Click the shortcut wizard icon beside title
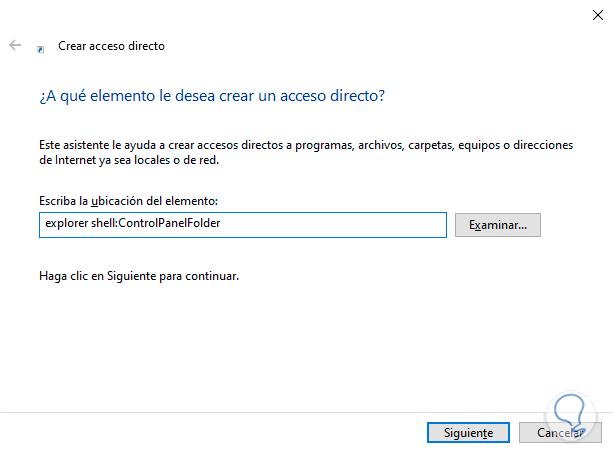This screenshot has width=614, height=454. tap(40, 47)
